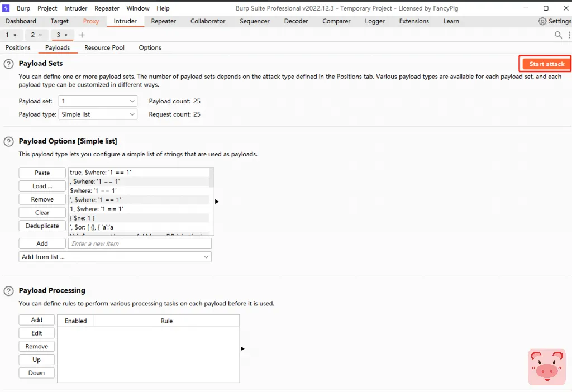Switch to the Learn tab

click(x=451, y=21)
